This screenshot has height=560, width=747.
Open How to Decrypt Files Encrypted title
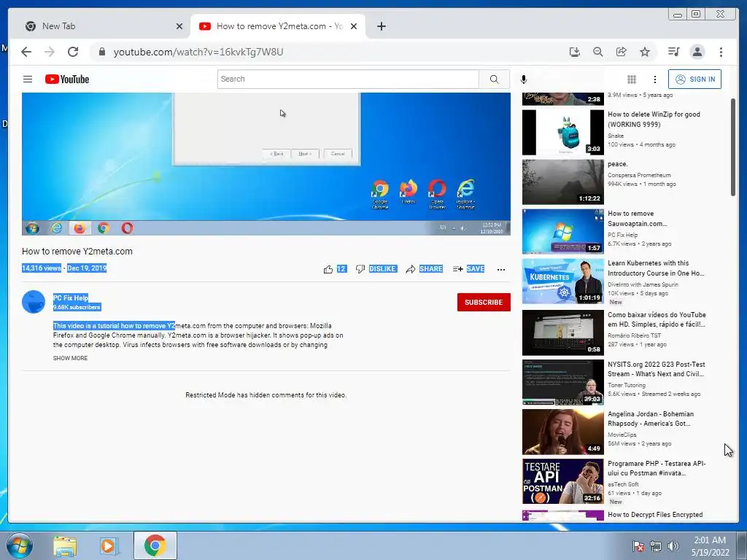[x=655, y=515]
